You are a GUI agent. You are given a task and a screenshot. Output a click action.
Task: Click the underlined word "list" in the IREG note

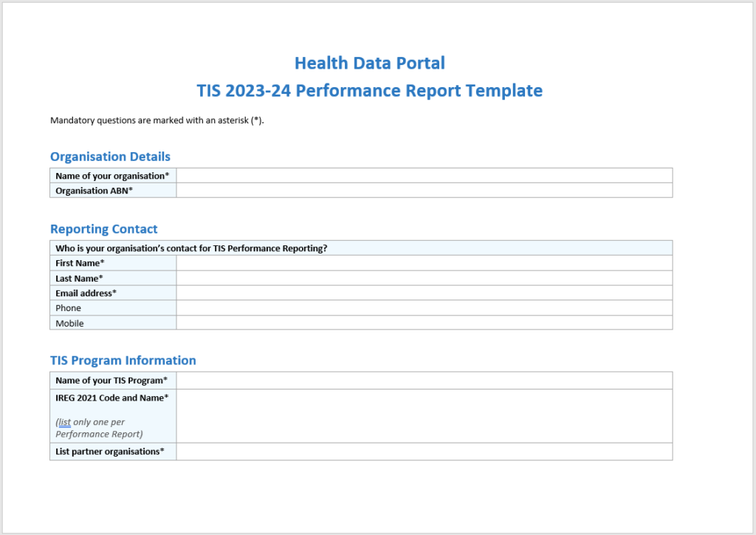(65, 422)
